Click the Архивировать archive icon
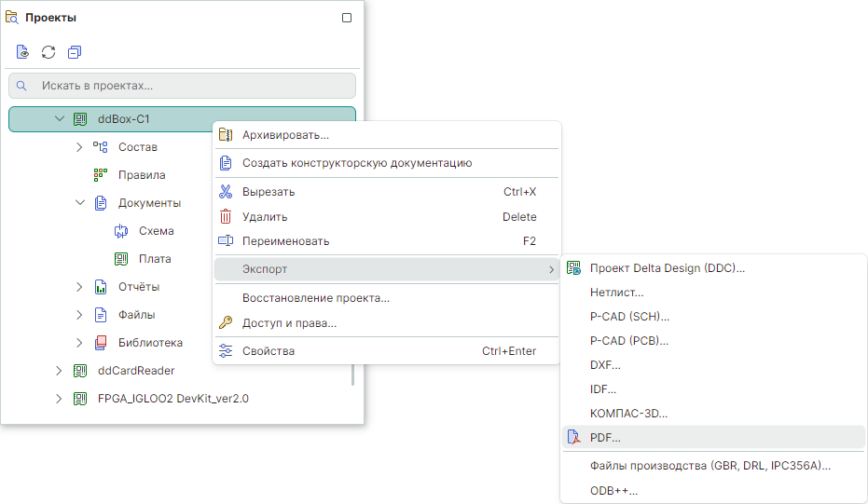 point(225,135)
